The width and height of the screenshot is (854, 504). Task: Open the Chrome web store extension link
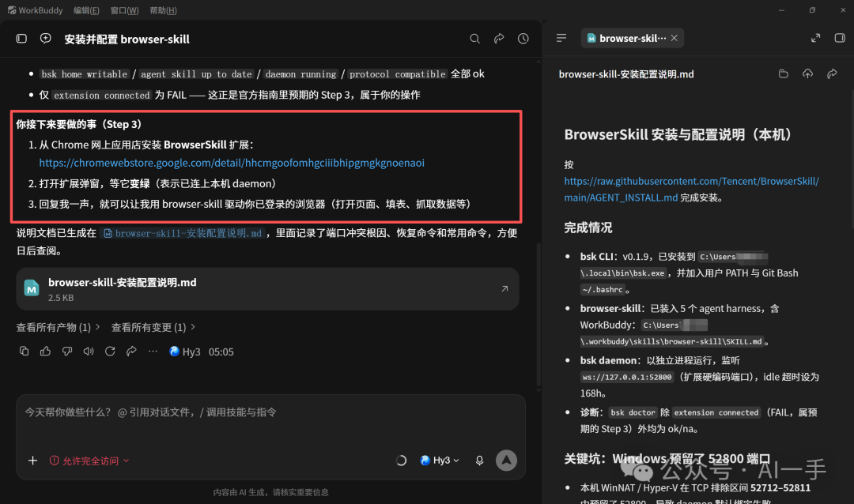pyautogui.click(x=232, y=163)
